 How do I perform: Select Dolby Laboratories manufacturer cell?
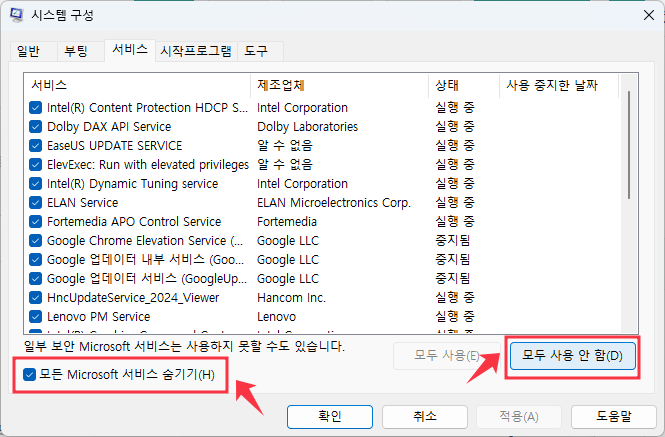(307, 127)
